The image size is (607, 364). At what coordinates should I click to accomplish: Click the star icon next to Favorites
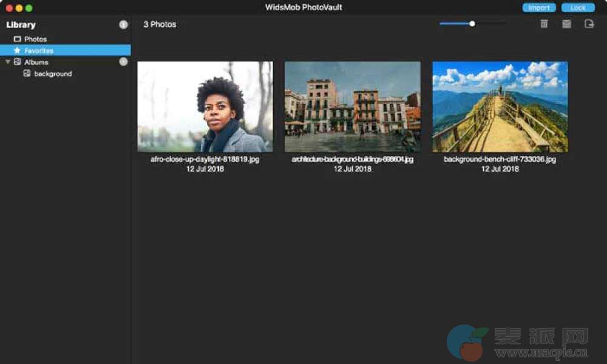click(x=17, y=50)
